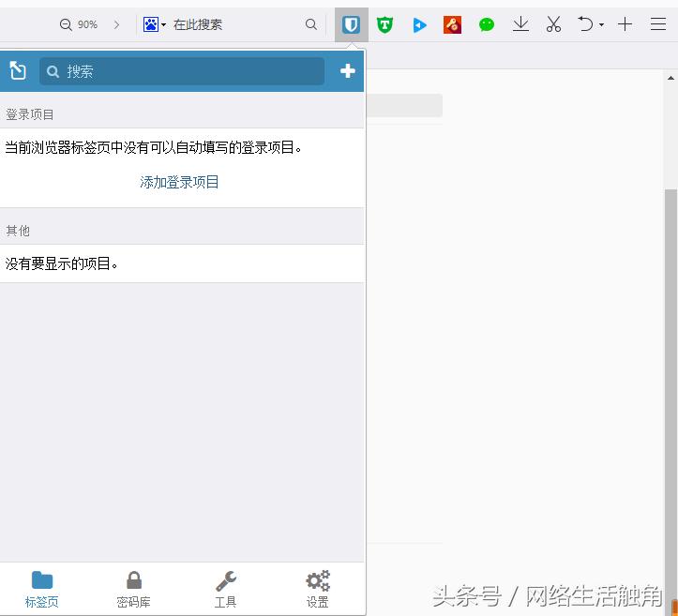Screen dimensions: 678x616
Task: Click the green WeChat extension icon
Action: pyautogui.click(x=487, y=24)
